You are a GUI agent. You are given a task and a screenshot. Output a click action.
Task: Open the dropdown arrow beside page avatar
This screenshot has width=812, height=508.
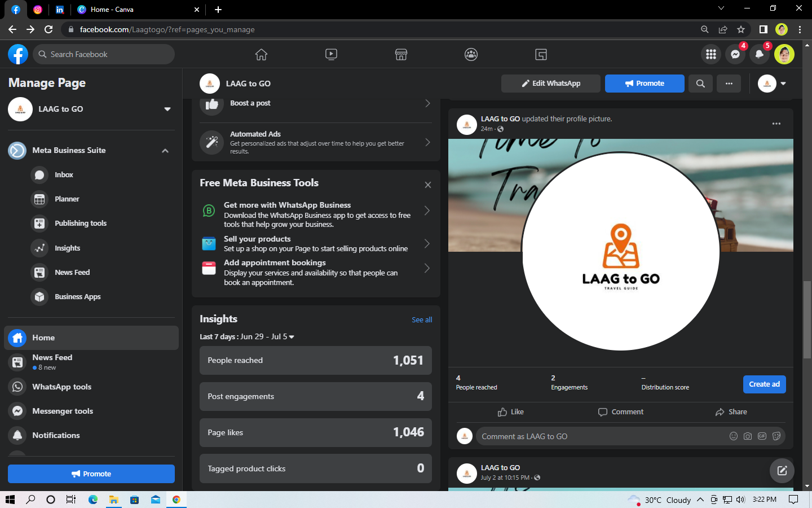pos(783,84)
